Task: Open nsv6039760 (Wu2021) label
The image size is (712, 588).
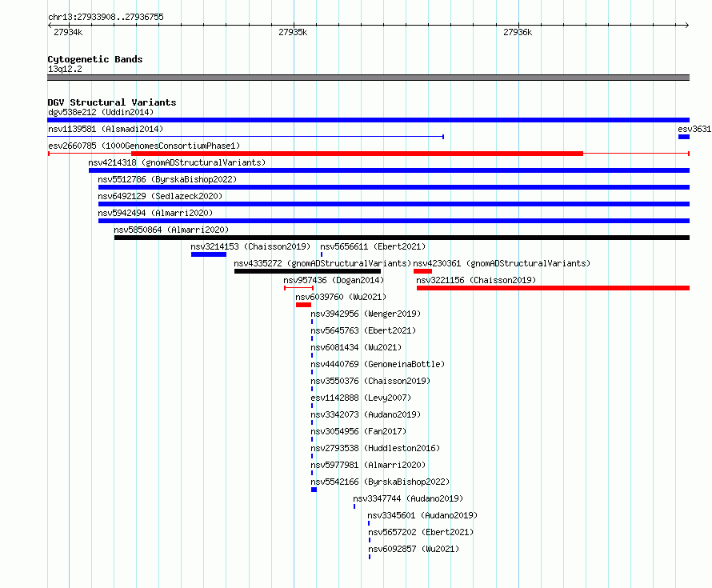Action: (x=341, y=297)
